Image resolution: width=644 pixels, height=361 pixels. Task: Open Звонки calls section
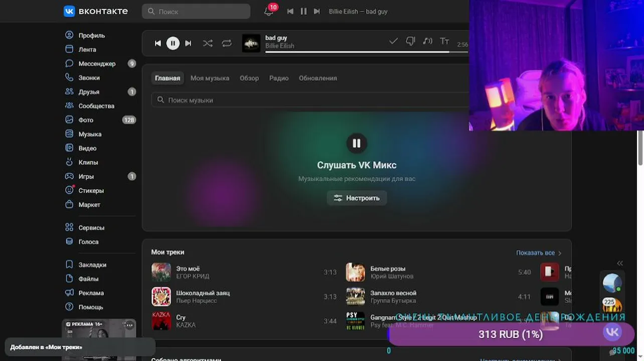tap(89, 78)
